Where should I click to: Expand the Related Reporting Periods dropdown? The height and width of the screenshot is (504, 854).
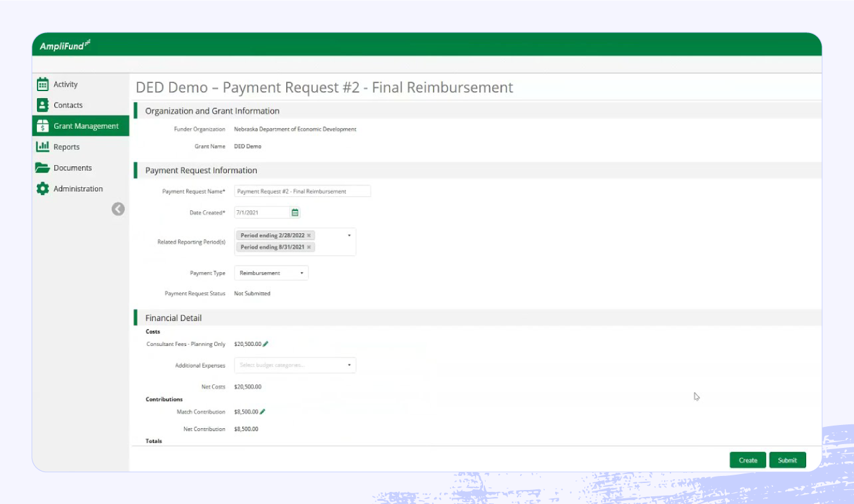[x=349, y=235]
